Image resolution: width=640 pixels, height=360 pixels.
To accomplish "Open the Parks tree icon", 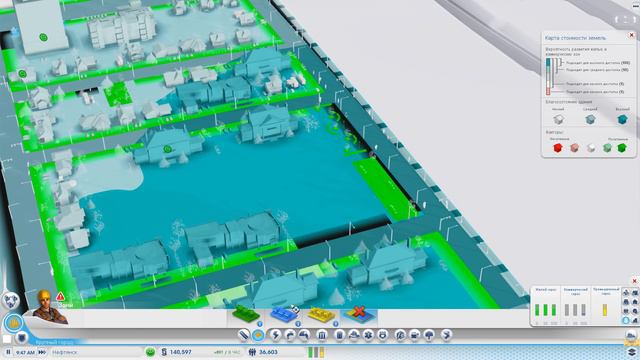I will coord(429,335).
